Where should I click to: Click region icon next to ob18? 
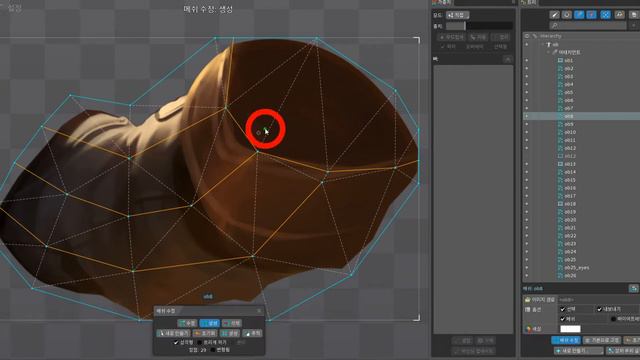click(x=560, y=204)
